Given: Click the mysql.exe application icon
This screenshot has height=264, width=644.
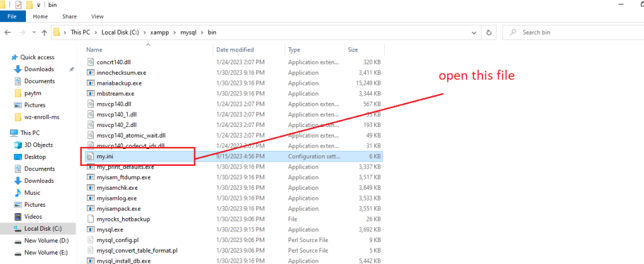Looking at the screenshot, I should tap(92, 230).
